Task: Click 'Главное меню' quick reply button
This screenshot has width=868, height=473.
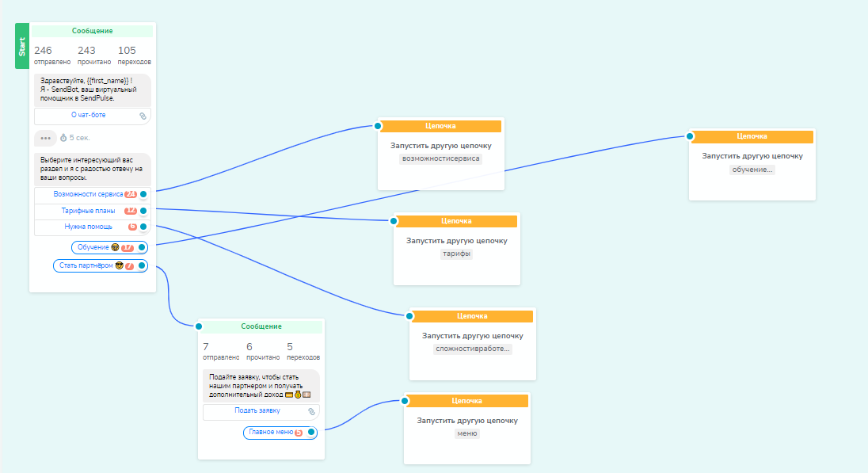Action: 280,432
